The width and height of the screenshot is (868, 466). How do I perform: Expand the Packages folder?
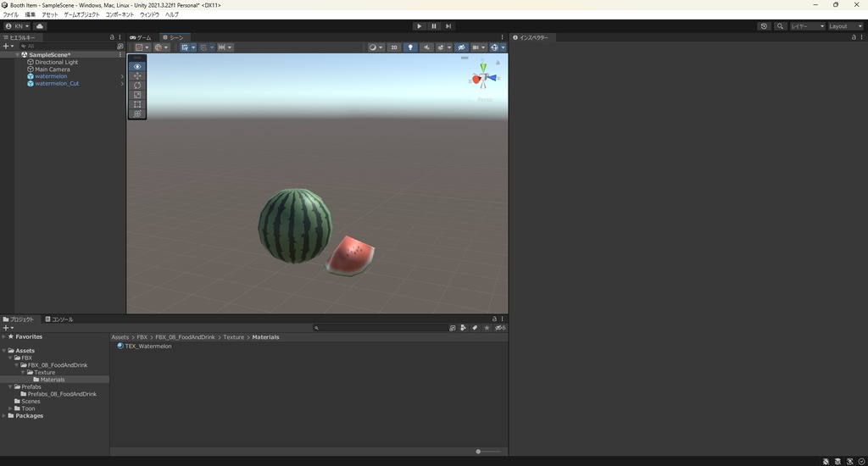click(4, 416)
